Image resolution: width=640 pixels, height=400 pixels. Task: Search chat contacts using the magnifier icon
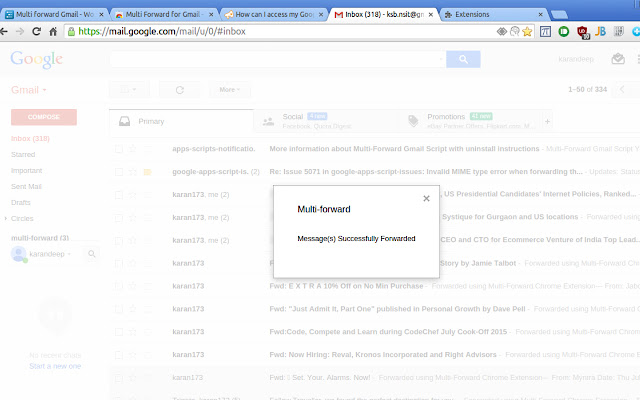(x=92, y=254)
